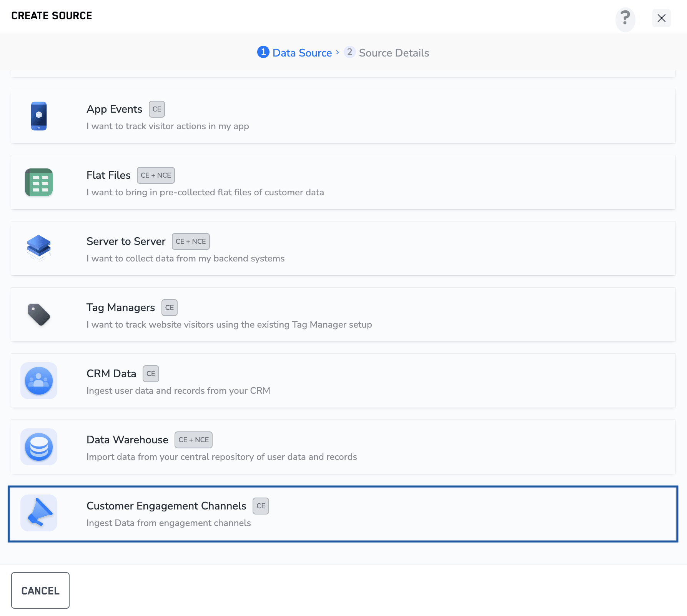Viewport: 687px width, 616px height.
Task: Click the Tag Managers tag icon
Action: click(x=39, y=315)
